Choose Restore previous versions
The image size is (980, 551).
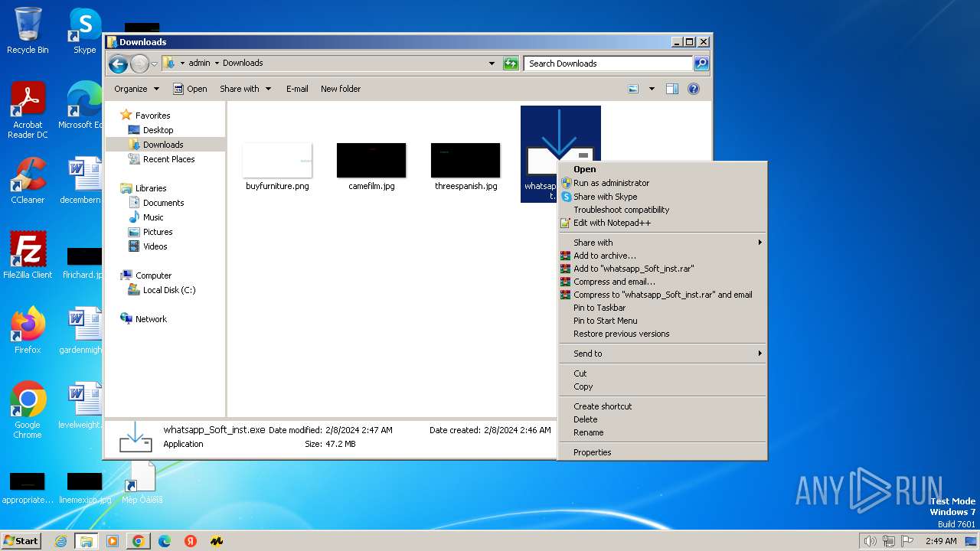[x=662, y=334]
